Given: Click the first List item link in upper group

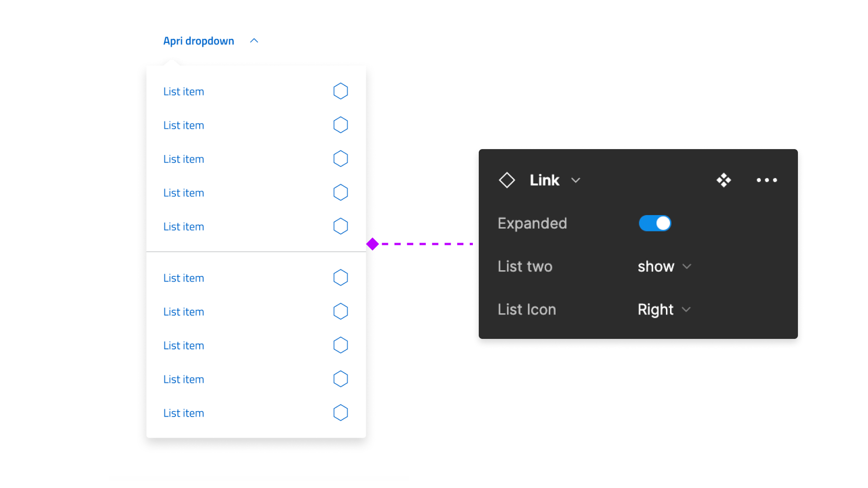Looking at the screenshot, I should (x=184, y=91).
